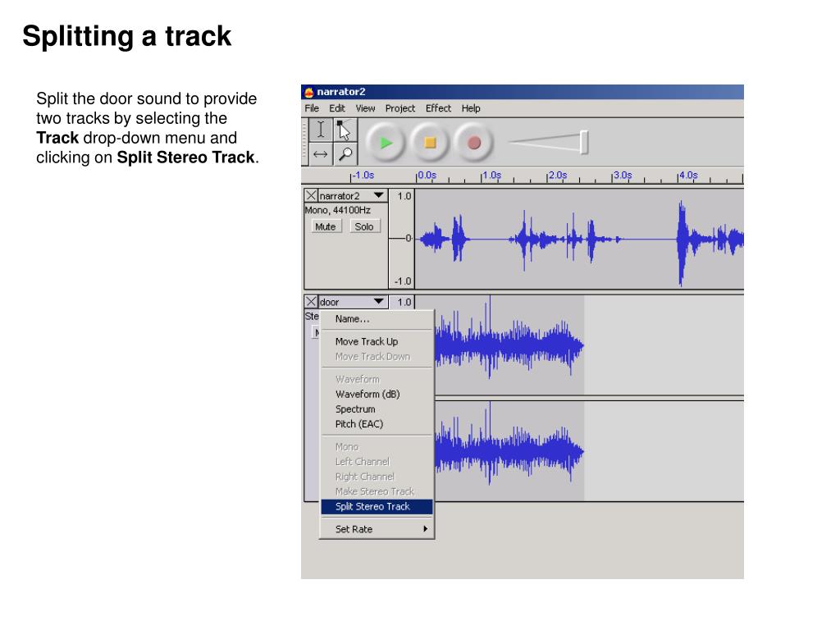The height and width of the screenshot is (630, 840).
Task: Close the door track with X
Action: point(311,302)
